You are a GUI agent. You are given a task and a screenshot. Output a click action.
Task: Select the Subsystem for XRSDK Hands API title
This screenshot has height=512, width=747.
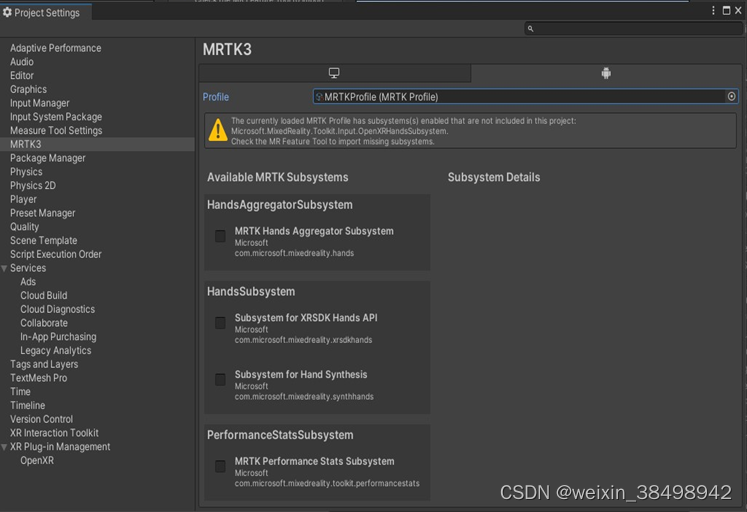[306, 318]
